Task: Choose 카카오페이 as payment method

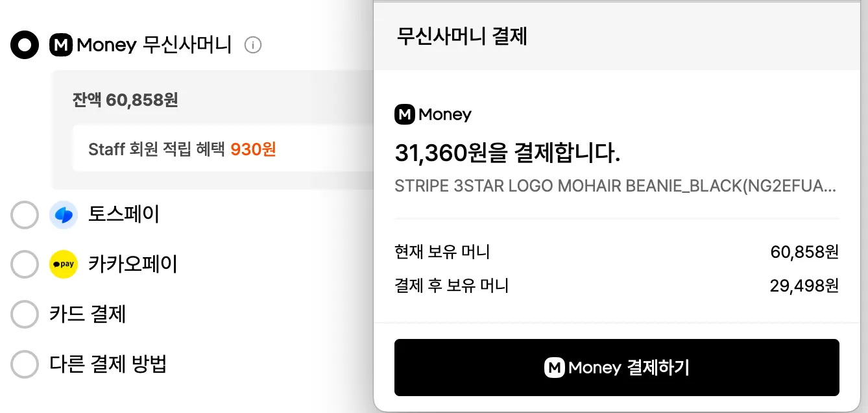Action: click(24, 264)
